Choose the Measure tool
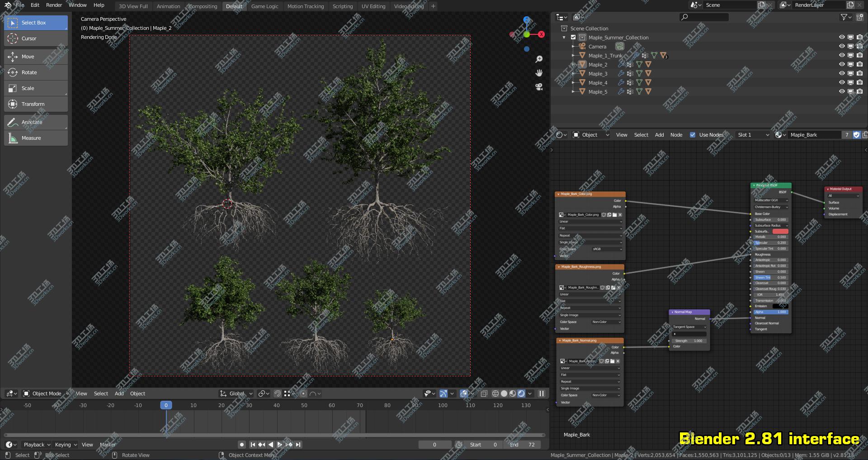868x460 pixels. (x=35, y=138)
